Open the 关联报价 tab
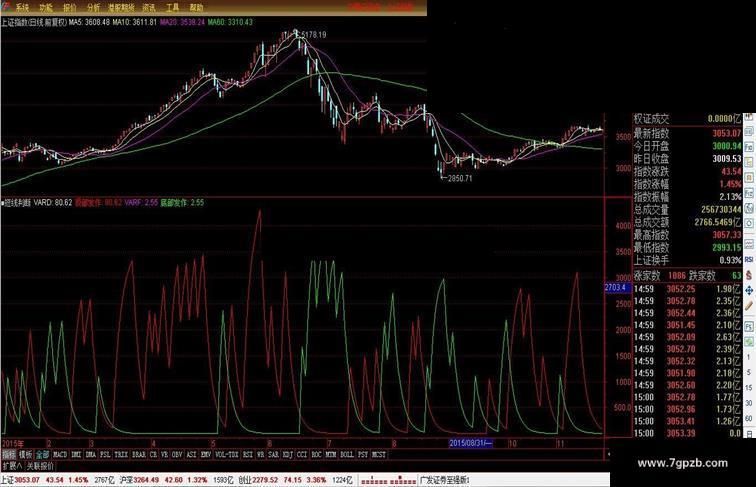Screen dimensions: 756x487 [x=40, y=466]
